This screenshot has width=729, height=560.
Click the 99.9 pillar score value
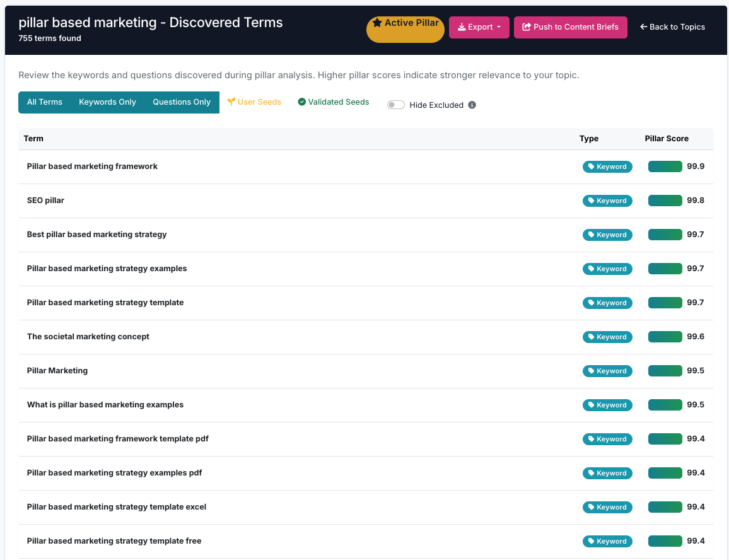pyautogui.click(x=696, y=166)
